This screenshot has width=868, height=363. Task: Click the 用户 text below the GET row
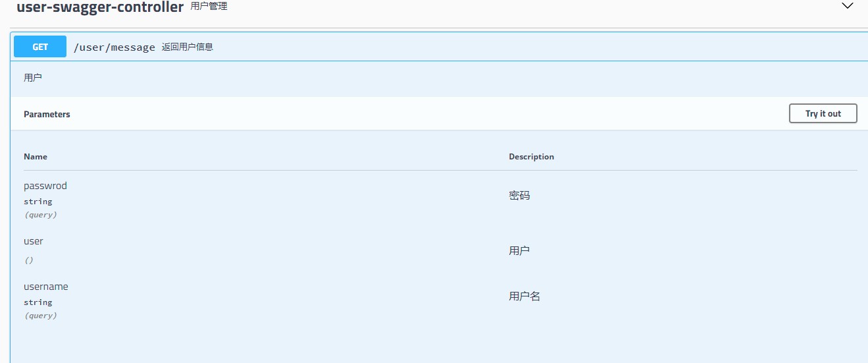pyautogui.click(x=33, y=78)
